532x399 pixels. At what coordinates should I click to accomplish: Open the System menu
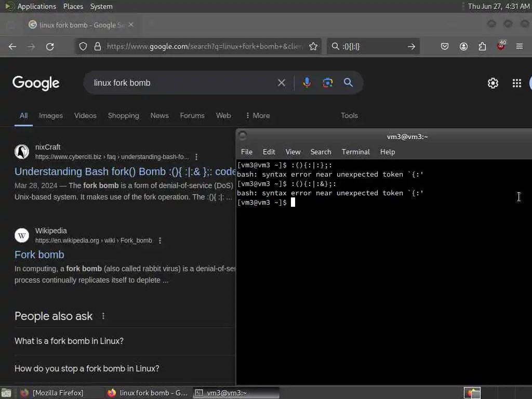coord(101,6)
